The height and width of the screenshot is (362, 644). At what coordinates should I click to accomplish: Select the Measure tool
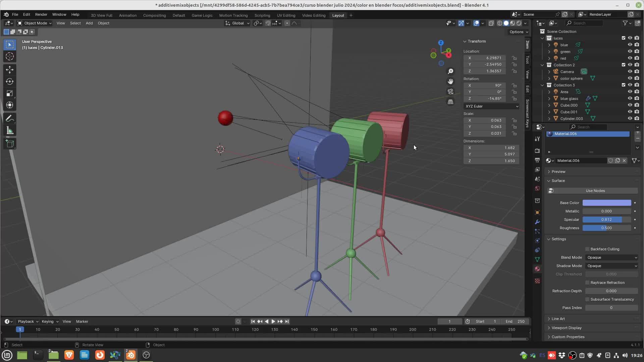9,131
